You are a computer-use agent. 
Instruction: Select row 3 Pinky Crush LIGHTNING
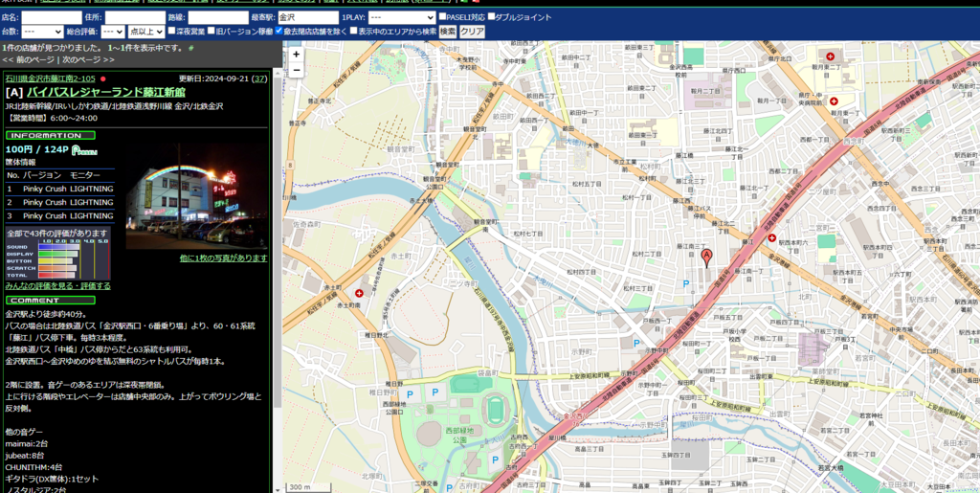click(60, 216)
